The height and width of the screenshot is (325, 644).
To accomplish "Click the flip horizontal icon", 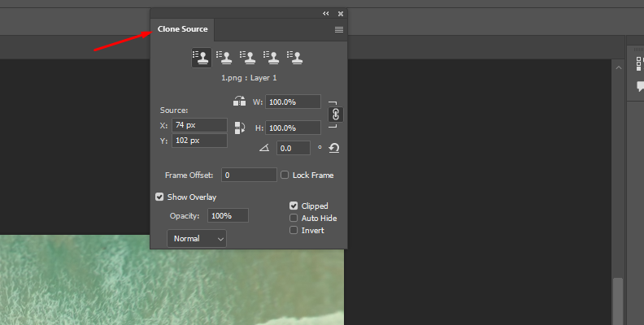I will click(239, 102).
